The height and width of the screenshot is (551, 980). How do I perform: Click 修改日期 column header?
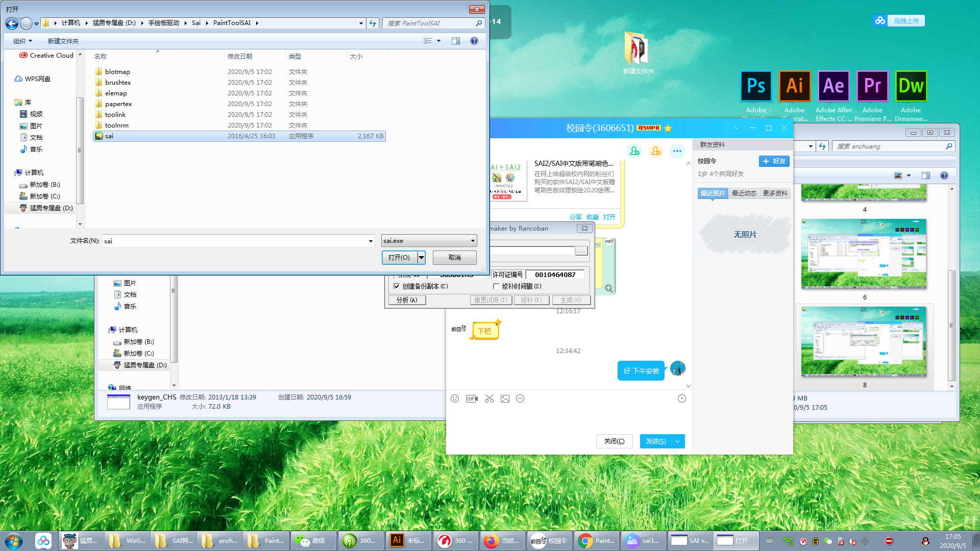click(x=240, y=57)
